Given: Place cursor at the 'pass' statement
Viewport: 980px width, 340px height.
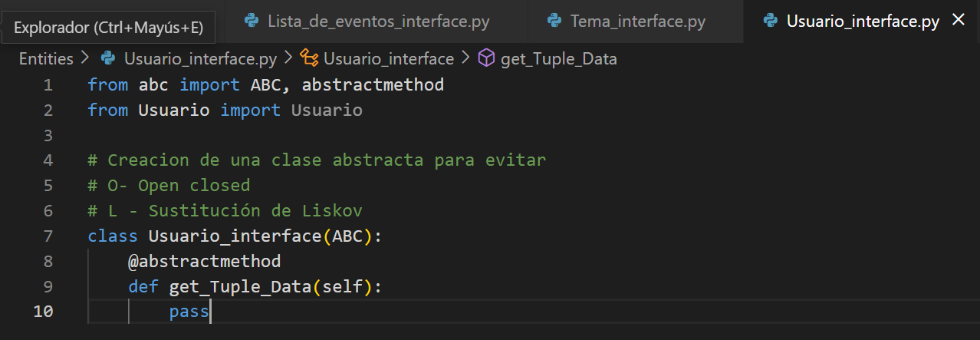Looking at the screenshot, I should (189, 312).
